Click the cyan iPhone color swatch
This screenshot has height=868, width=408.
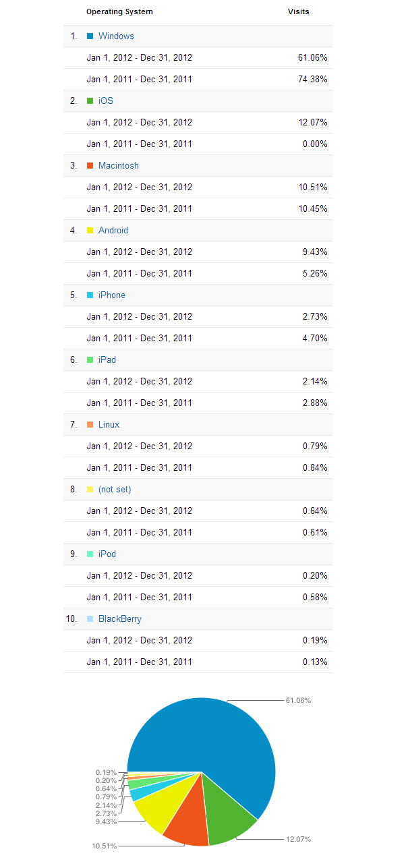tap(90, 295)
